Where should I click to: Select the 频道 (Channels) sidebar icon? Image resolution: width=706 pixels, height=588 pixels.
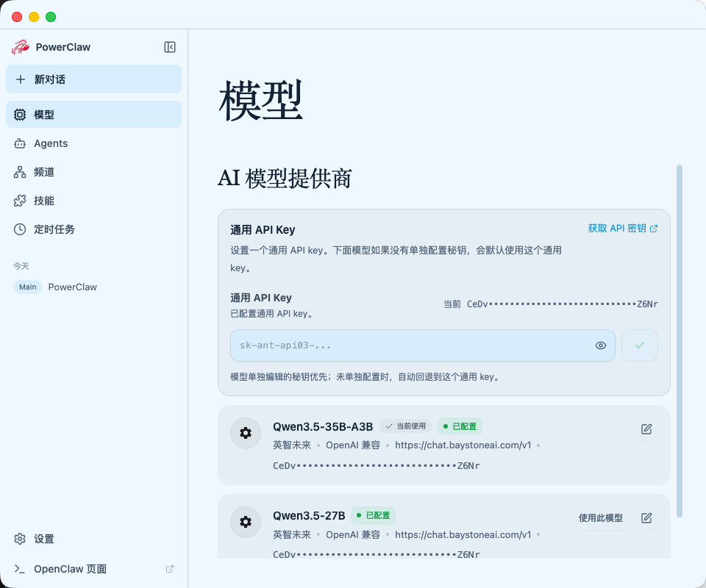click(21, 172)
